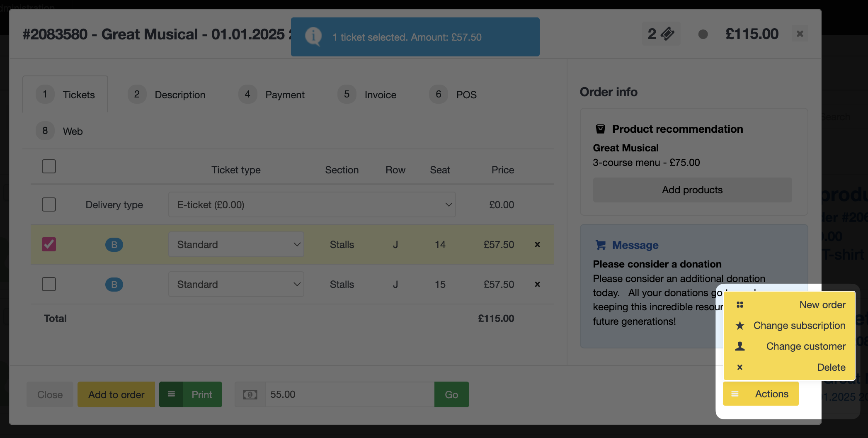Click the 3-course menu - £75.00 text
The width and height of the screenshot is (868, 438).
pyautogui.click(x=646, y=163)
